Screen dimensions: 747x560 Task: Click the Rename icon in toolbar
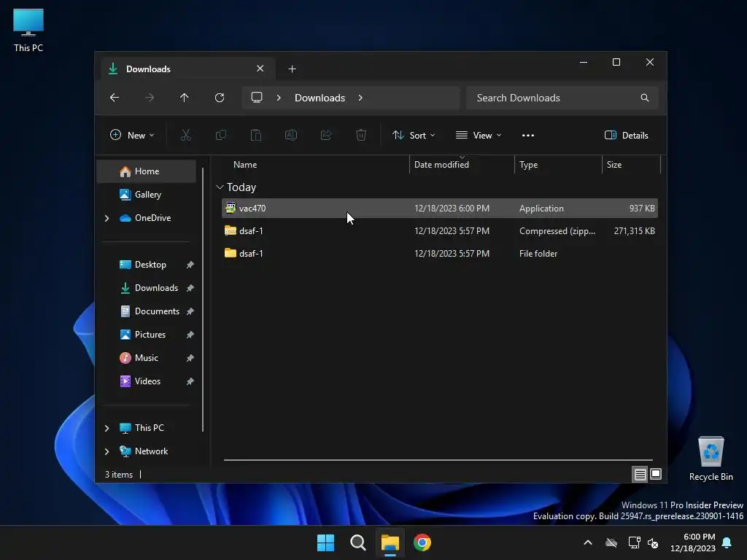pyautogui.click(x=291, y=135)
